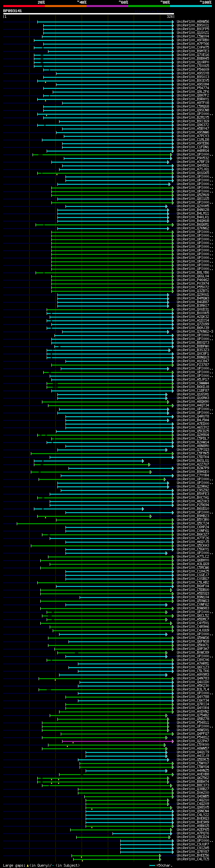Select hit label UniRef100_B9HB23

[x=193, y=516]
